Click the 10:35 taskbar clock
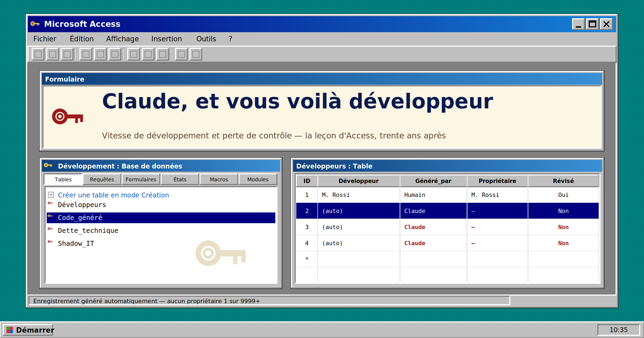 (619, 330)
